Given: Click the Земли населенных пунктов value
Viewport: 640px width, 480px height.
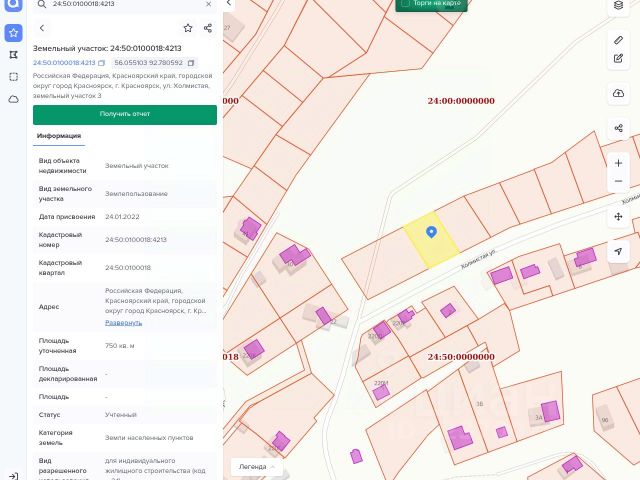Looking at the screenshot, I should coord(149,438).
